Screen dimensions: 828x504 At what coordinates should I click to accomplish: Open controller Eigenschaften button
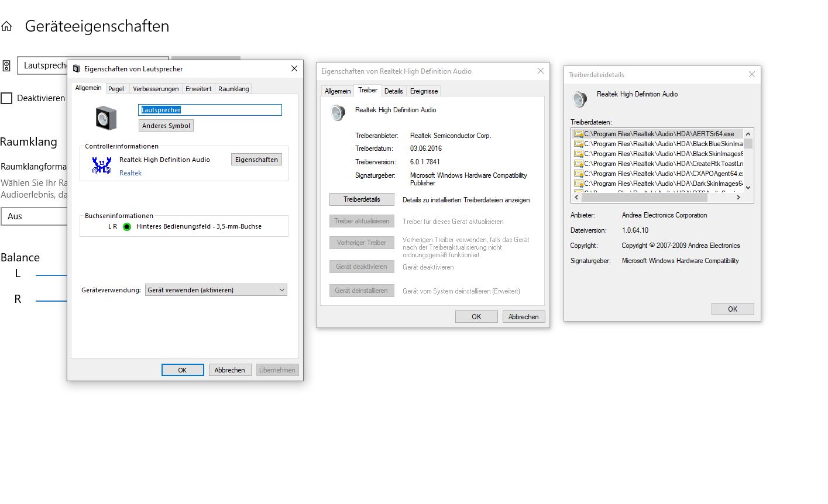click(256, 160)
